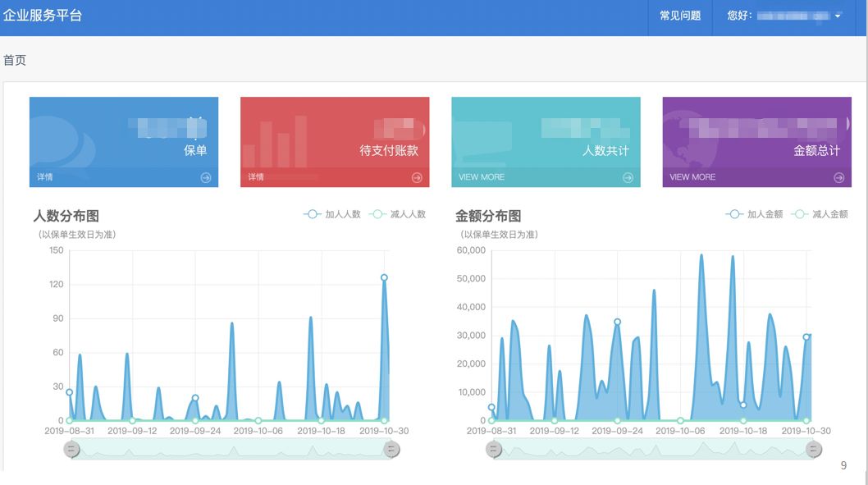868x485 pixels.
Task: Toggle 减人金额 legend series
Action: [820, 214]
